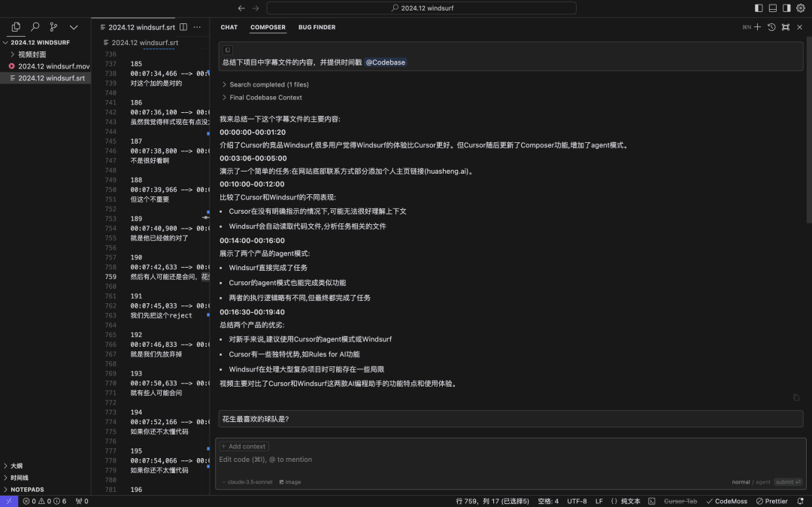The width and height of the screenshot is (812, 507).
Task: Expand the 视频封面 folder
Action: (32, 54)
